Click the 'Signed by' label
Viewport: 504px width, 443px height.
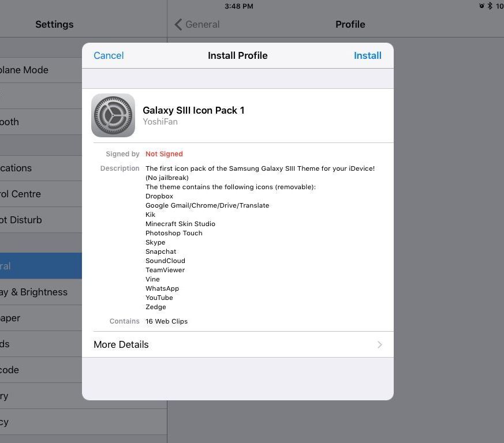point(122,154)
